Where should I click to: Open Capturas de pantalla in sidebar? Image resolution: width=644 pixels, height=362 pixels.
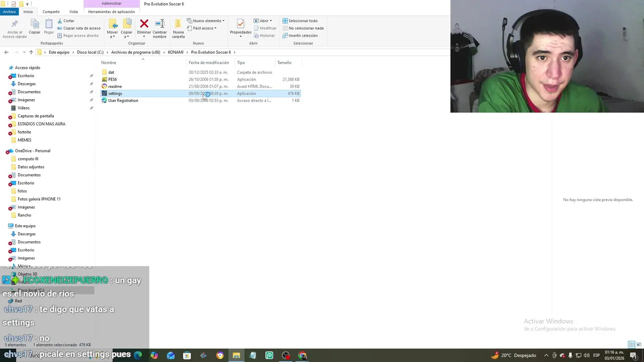36,116
